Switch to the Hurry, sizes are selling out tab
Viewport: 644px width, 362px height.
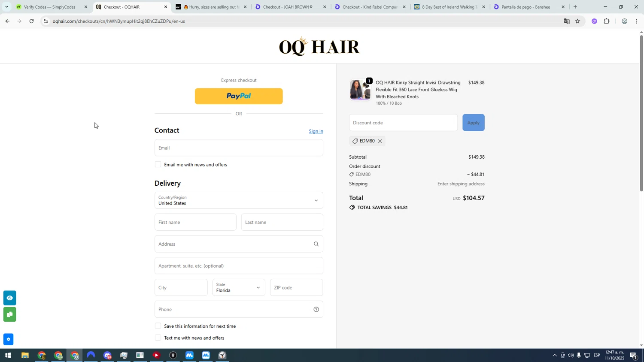(210, 7)
